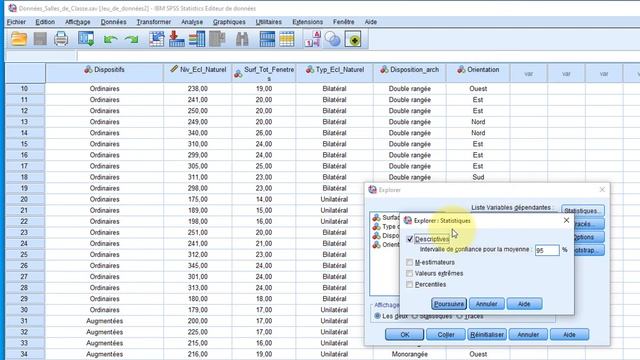640x360 pixels.
Task: Click Poursuivre in Statistiques dialog
Action: tap(449, 304)
